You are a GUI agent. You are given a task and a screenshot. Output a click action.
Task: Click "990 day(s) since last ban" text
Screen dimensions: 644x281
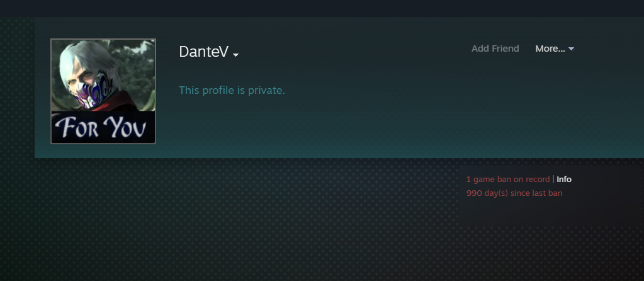pos(514,193)
